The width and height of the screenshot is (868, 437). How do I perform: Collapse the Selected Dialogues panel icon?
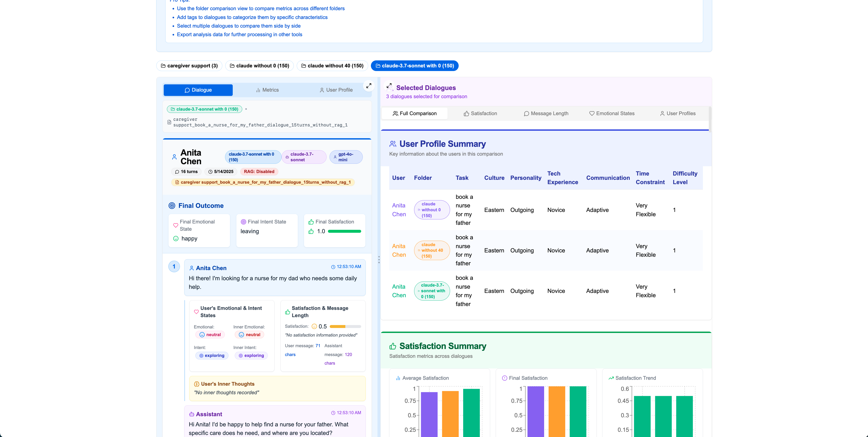tap(389, 86)
